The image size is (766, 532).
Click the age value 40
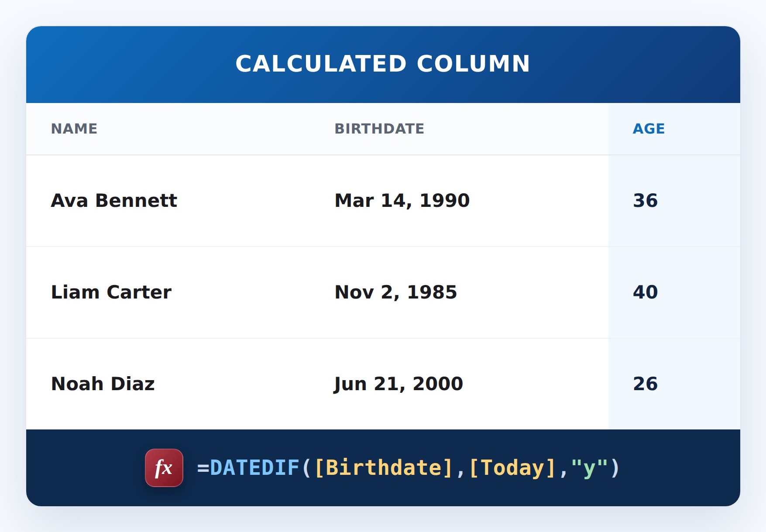[x=645, y=292]
